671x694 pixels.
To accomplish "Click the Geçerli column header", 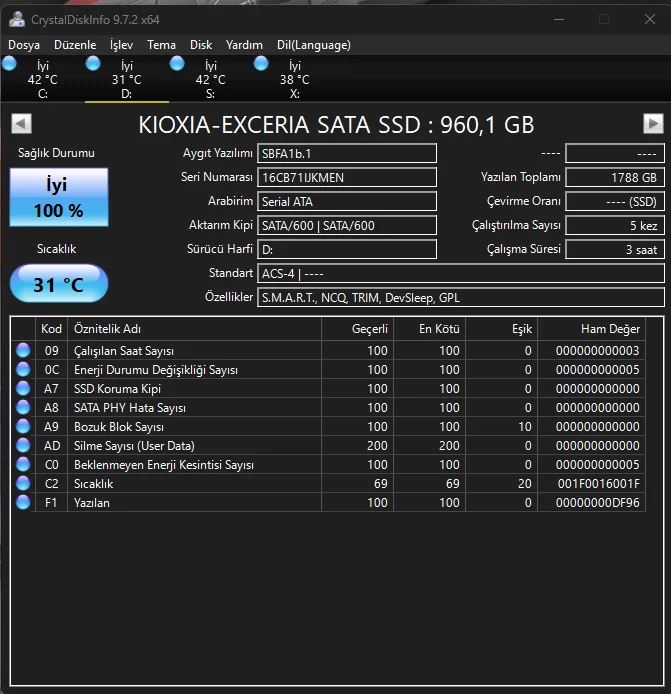I will tap(358, 329).
